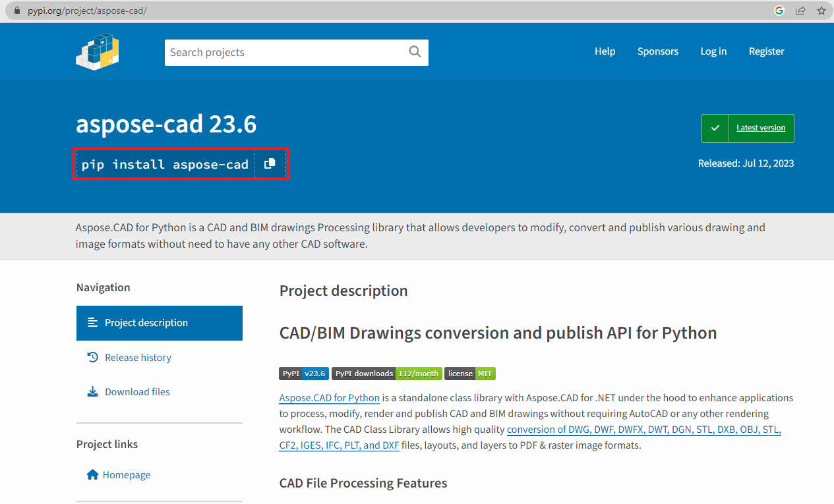Click the aspose-cad 23.6 title

[166, 124]
